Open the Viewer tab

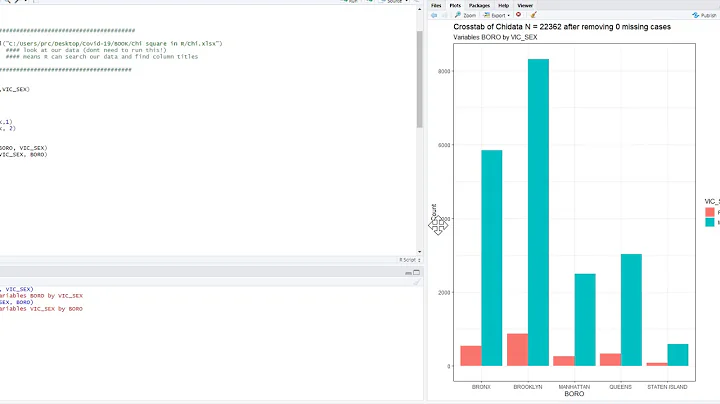525,6
